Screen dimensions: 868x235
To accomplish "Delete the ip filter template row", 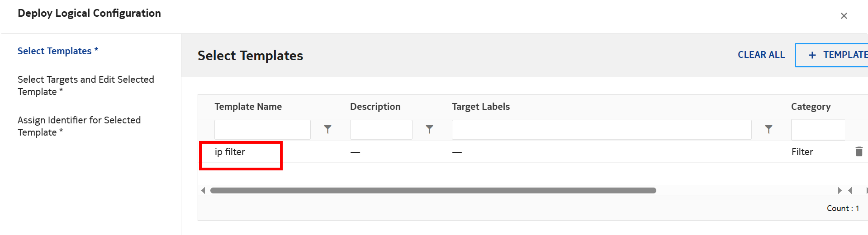I will point(859,151).
